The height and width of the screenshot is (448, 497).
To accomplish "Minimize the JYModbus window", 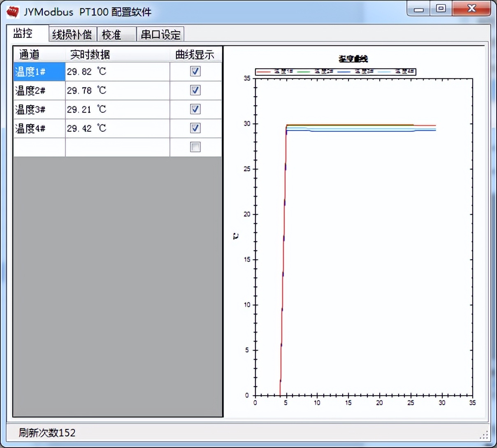I will click(419, 9).
